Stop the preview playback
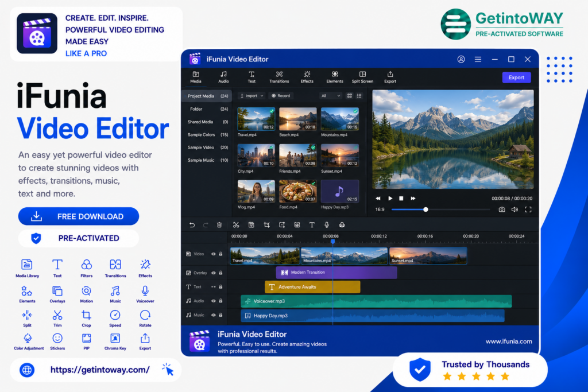Screen dimensions: 588x392 (401, 198)
